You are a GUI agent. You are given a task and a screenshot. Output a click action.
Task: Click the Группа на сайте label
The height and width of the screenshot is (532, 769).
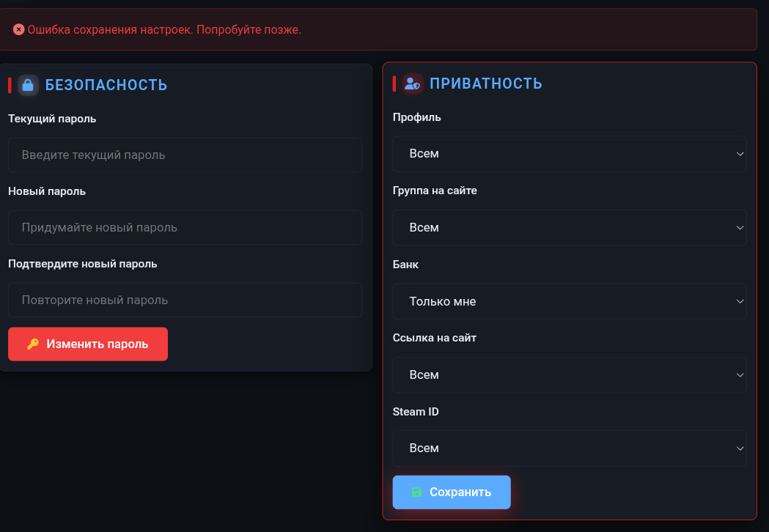point(435,191)
